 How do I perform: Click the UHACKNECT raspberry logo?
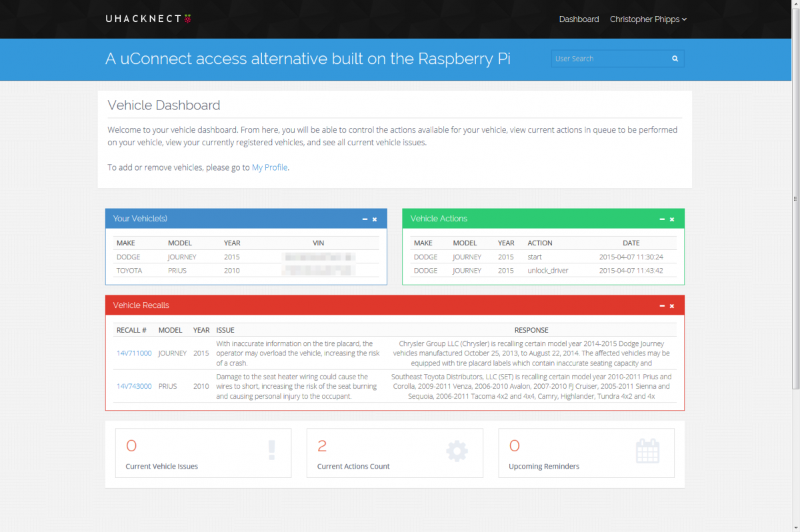click(x=149, y=19)
